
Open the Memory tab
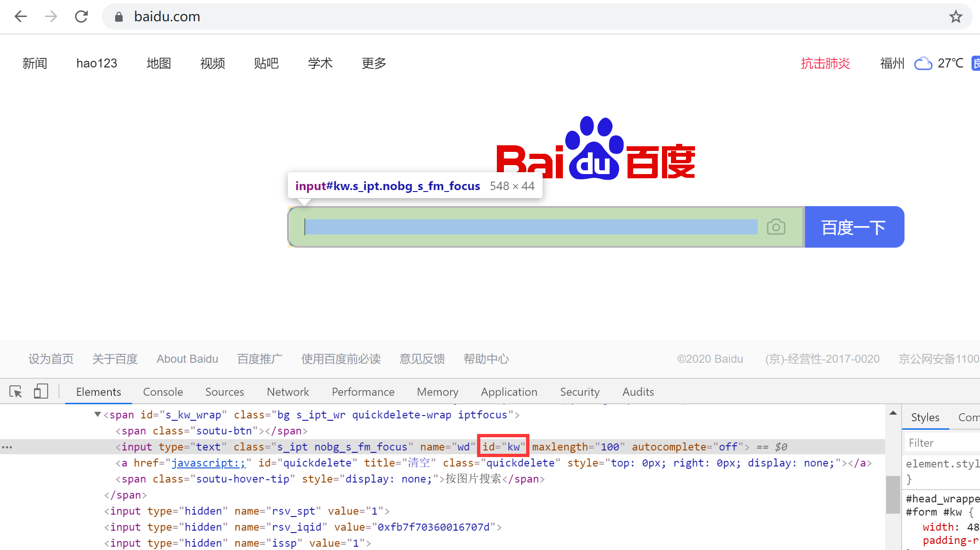tap(437, 392)
